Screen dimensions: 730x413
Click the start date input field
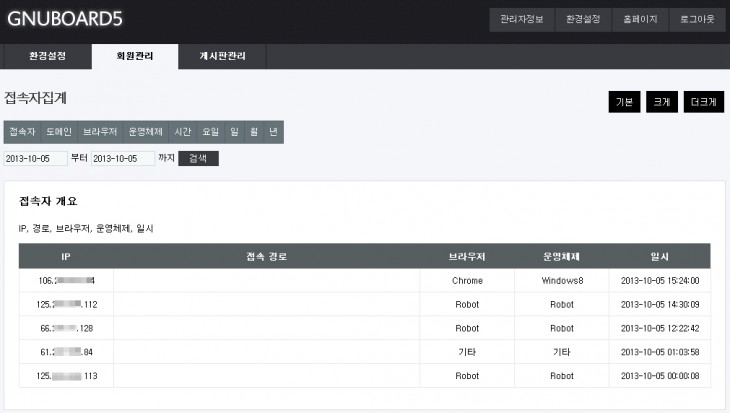pyautogui.click(x=36, y=159)
